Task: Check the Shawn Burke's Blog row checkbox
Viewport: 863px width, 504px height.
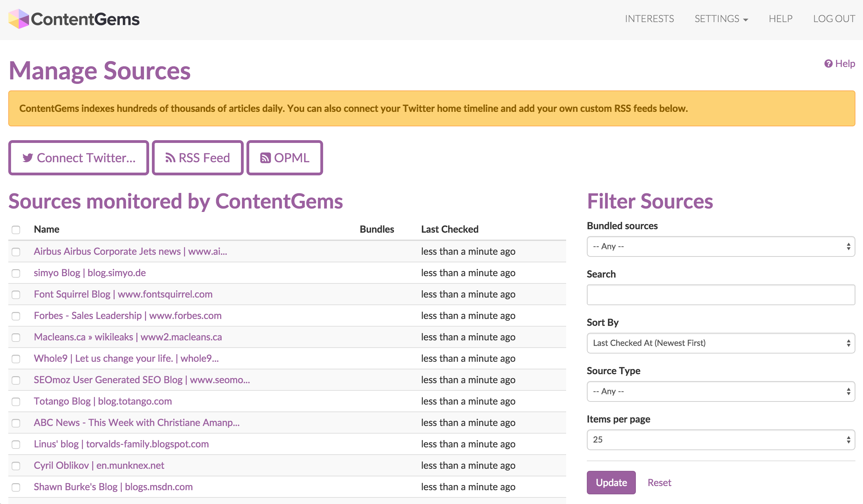Action: pyautogui.click(x=16, y=487)
